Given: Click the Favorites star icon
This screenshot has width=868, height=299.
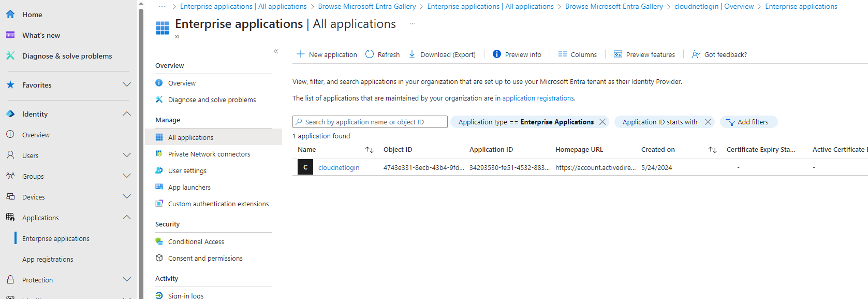Looking at the screenshot, I should 10,84.
